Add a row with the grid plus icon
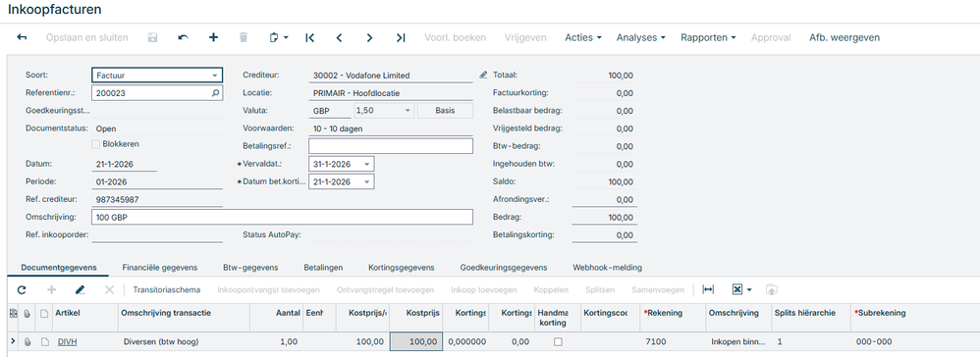This screenshot has width=980, height=357. 51,289
